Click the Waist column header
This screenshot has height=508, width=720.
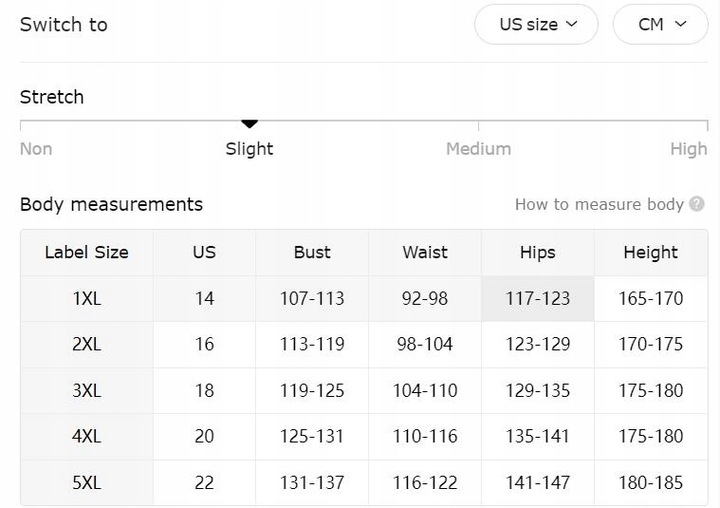[x=425, y=252]
